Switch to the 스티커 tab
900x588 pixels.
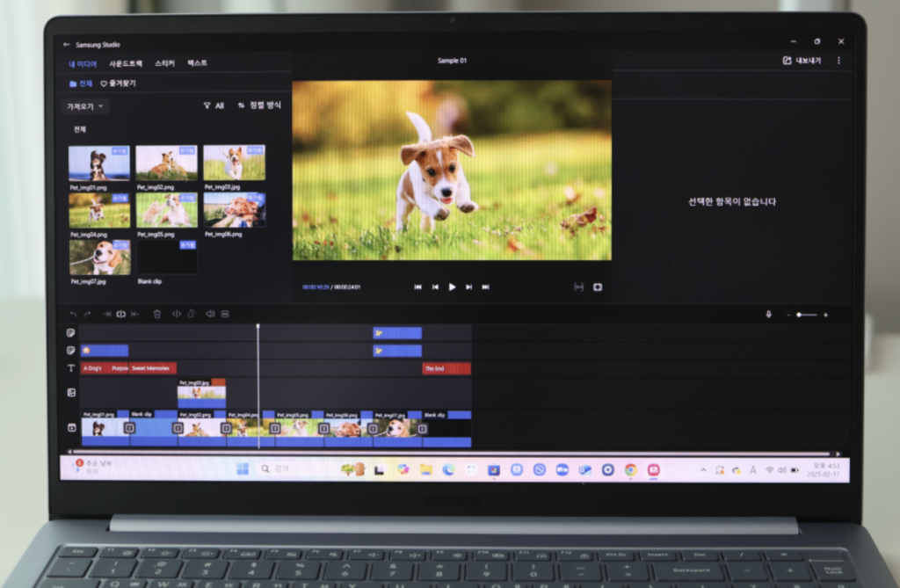coord(164,63)
